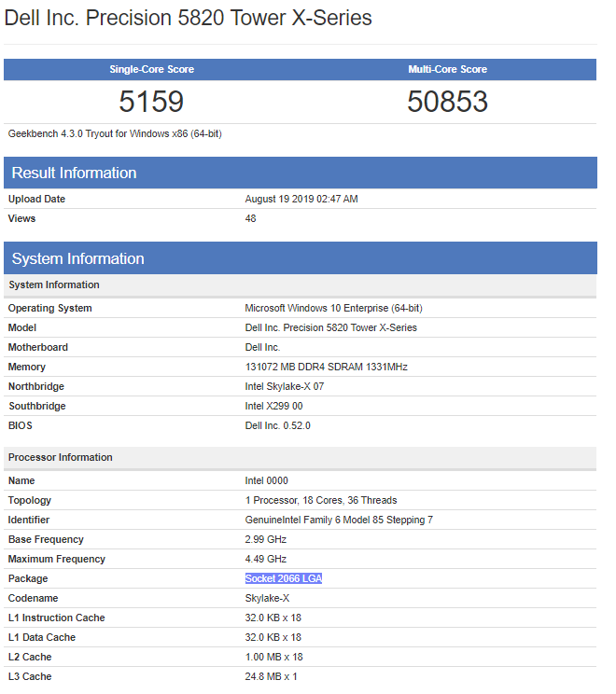Click the processor name Intel 0000
616x694 pixels.
pyautogui.click(x=267, y=480)
